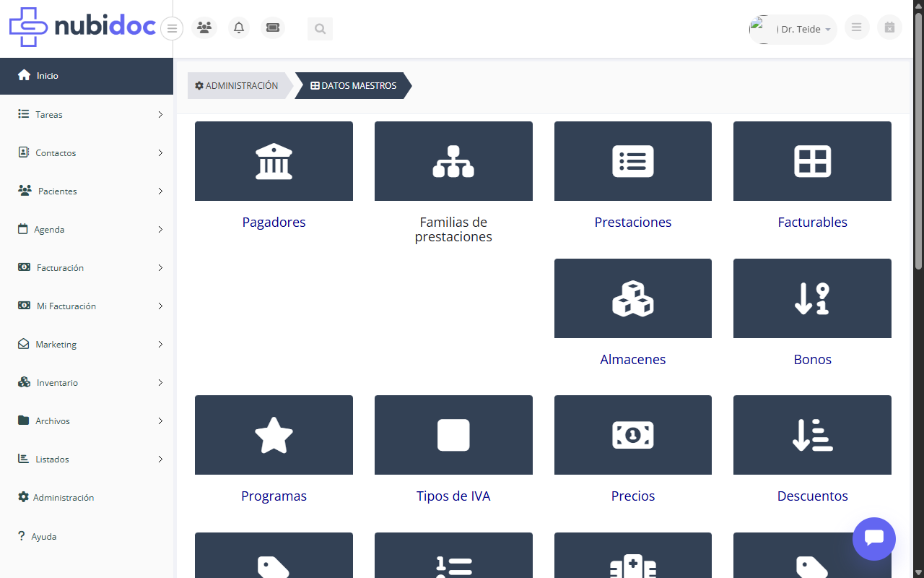Image resolution: width=924 pixels, height=578 pixels.
Task: Open the Pagadores link
Action: click(274, 223)
